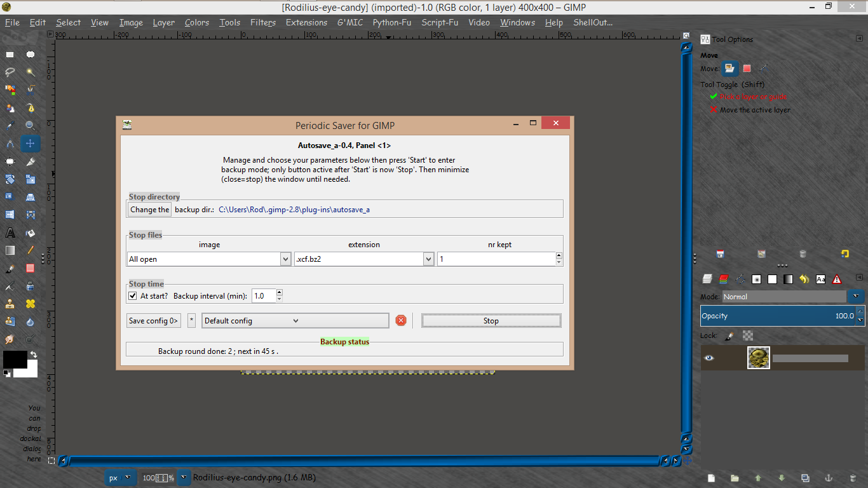Open the Default config dropdown
The width and height of the screenshot is (868, 488).
click(x=295, y=321)
